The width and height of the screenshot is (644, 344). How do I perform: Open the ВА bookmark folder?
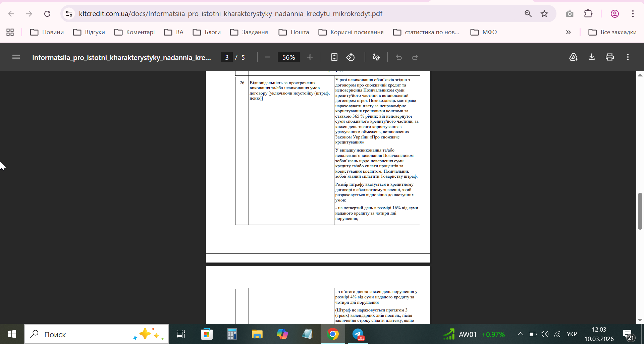click(174, 32)
